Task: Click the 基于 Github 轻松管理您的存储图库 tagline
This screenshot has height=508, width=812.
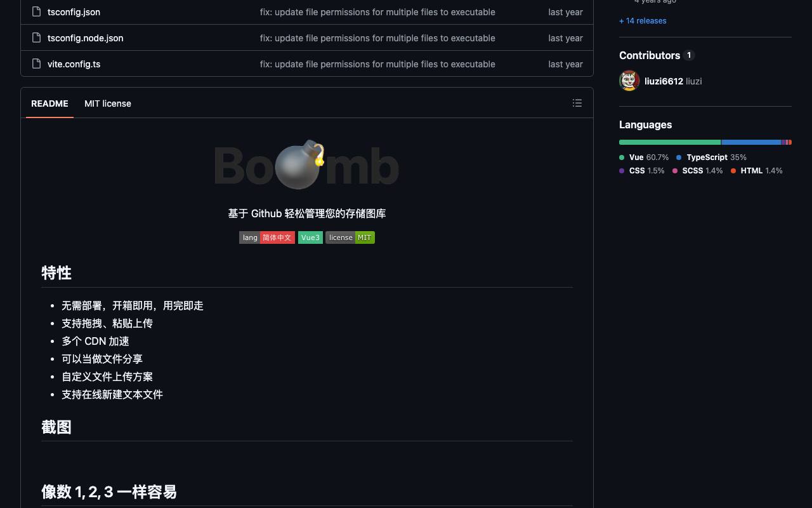Action: (307, 213)
